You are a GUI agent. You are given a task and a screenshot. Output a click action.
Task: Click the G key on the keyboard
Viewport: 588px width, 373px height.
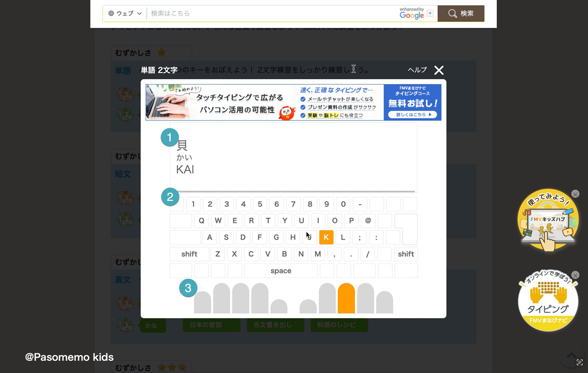[x=276, y=237]
